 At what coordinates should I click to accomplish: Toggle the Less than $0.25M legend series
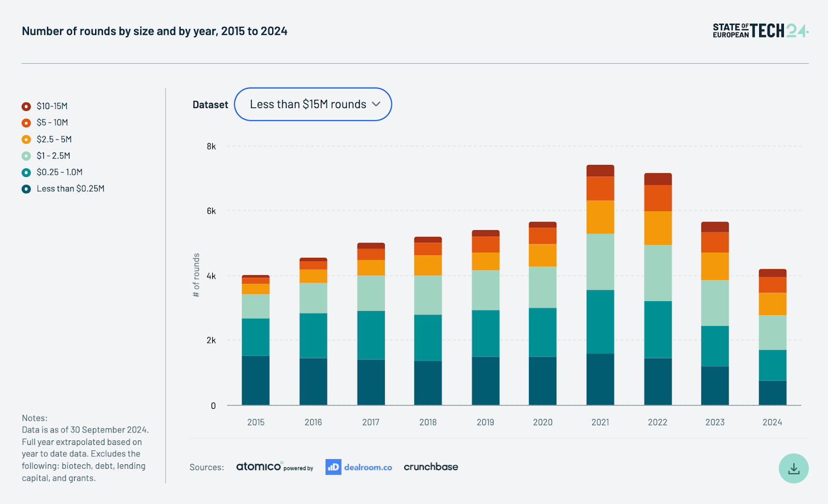pos(70,189)
